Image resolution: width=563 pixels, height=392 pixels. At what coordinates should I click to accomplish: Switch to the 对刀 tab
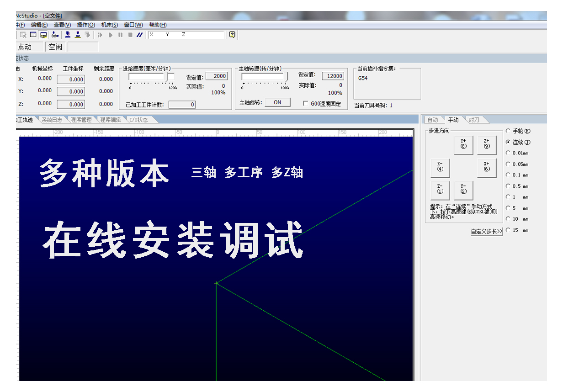tap(475, 119)
